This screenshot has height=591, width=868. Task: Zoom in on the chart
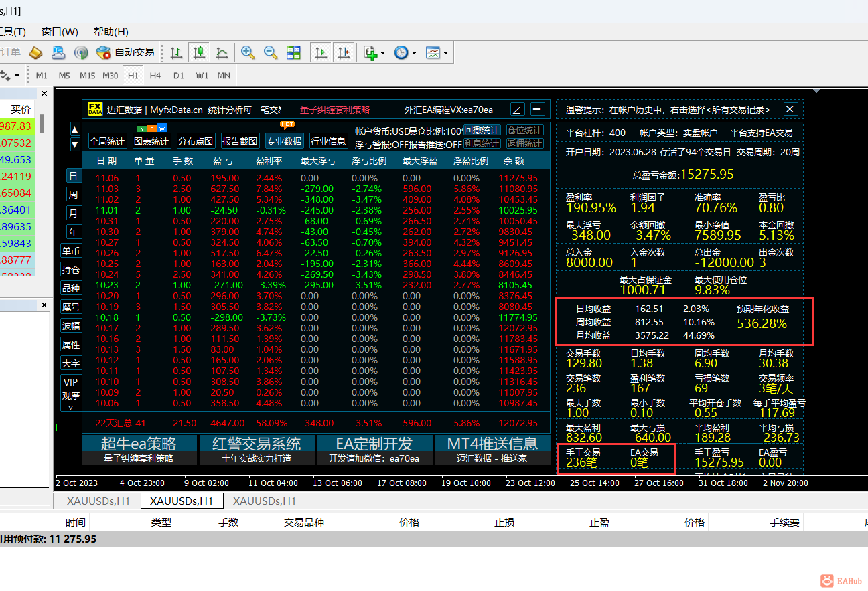click(248, 52)
